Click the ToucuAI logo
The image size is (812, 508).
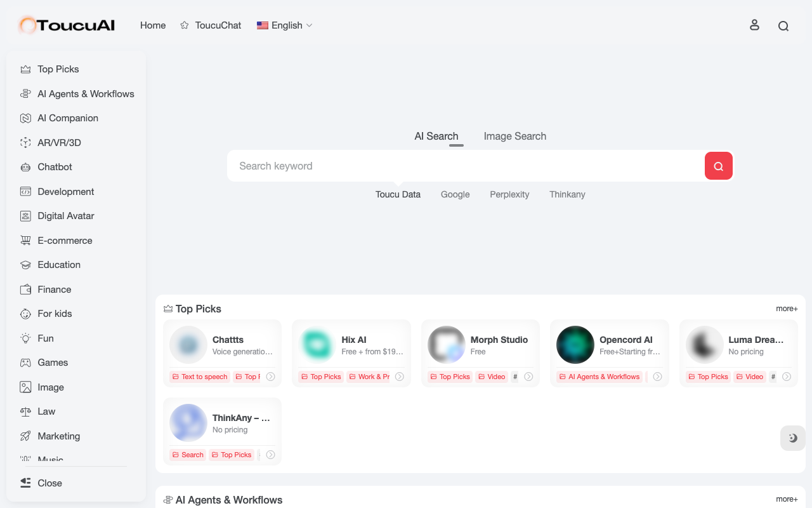coord(67,25)
